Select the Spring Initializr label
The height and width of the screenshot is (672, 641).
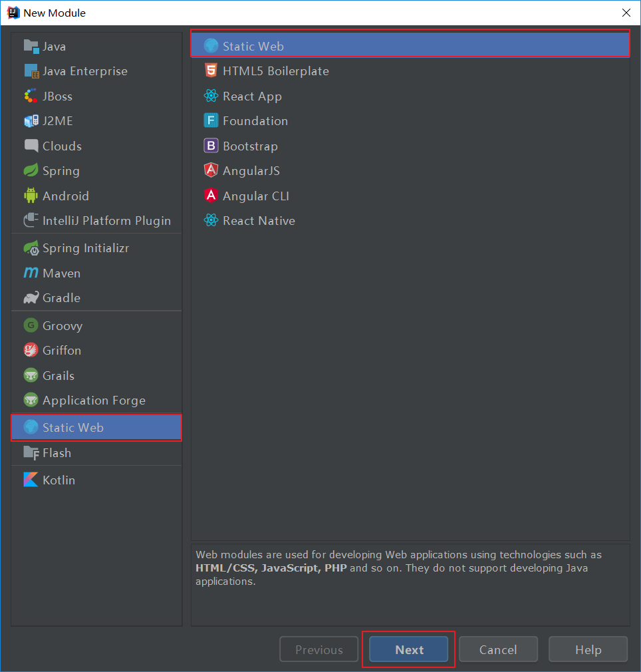click(86, 248)
